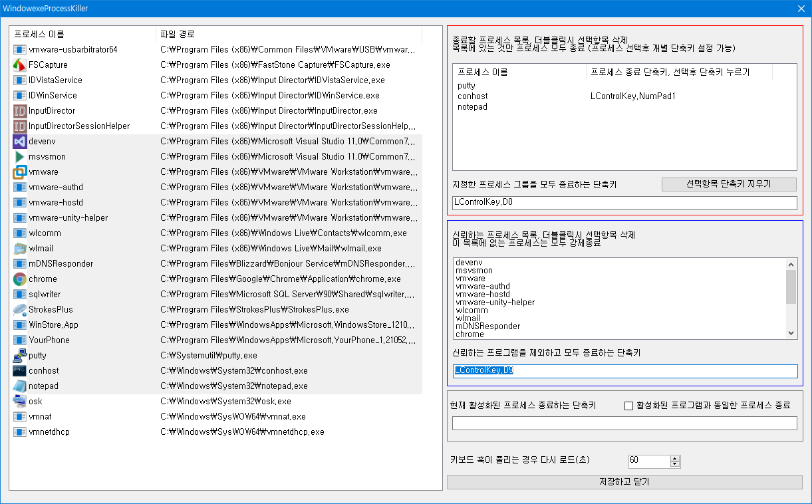Click 프로세스 이름 header in kill list
Screen dimensions: 812x504
coord(519,72)
